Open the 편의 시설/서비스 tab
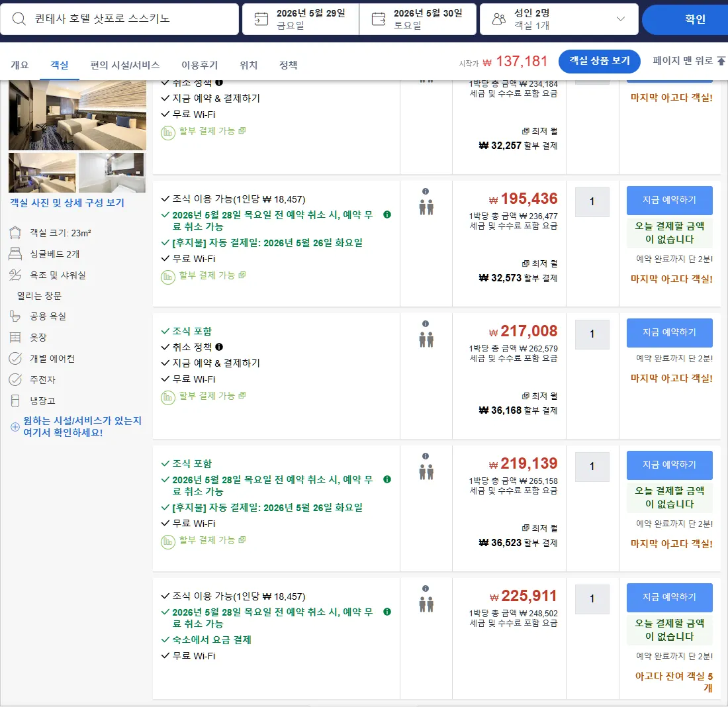Image resolution: width=728 pixels, height=707 pixels. [x=125, y=65]
